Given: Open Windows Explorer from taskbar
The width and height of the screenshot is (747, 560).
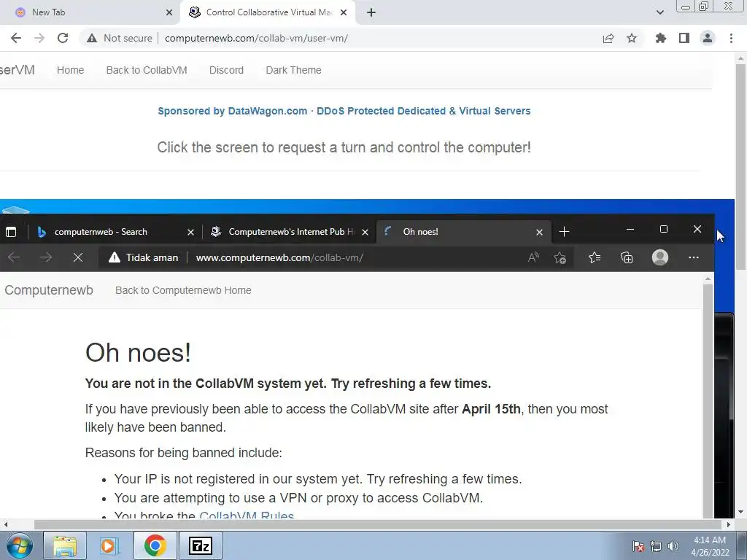Looking at the screenshot, I should click(x=65, y=545).
